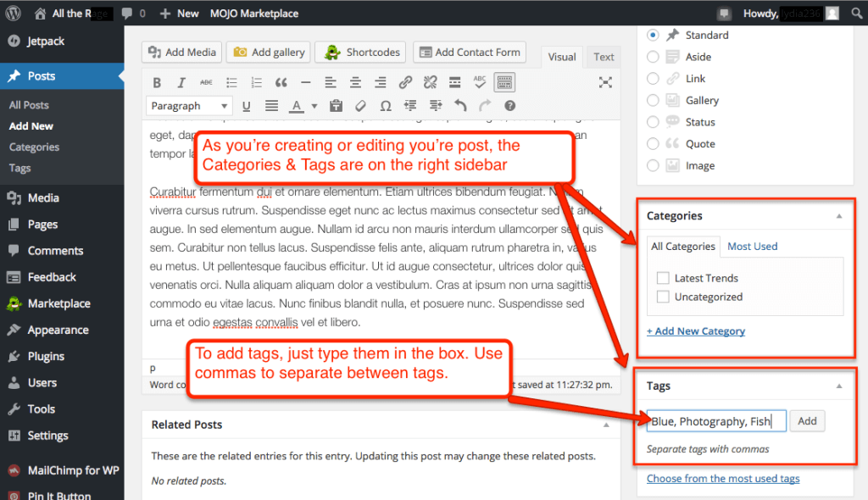Open the Shortcodes button
868x500 pixels.
360,52
